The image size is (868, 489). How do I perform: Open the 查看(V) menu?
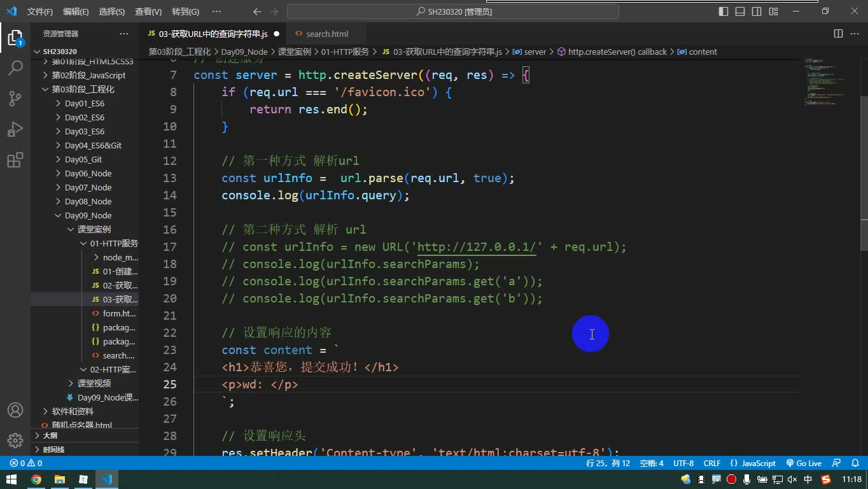[148, 11]
